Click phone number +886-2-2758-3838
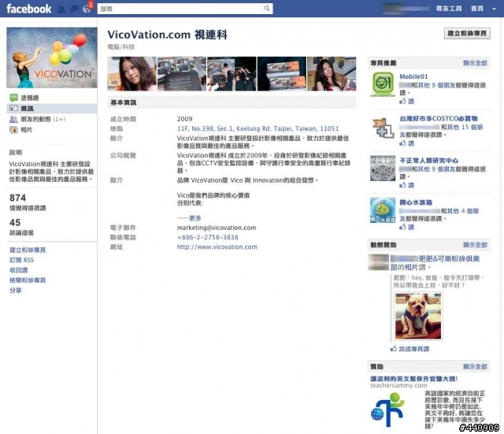This screenshot has height=434, width=504. coord(207,237)
